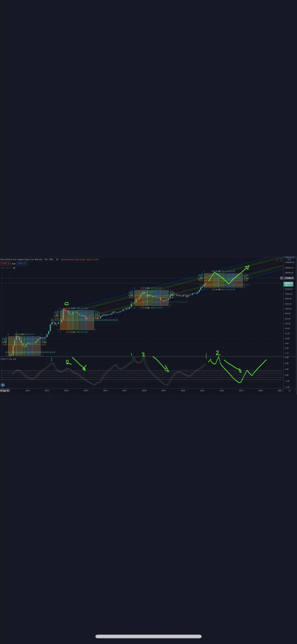Toggle visibility eye icon of LogT indicator
Screen dimensions: 297x644
pyautogui.click(x=14, y=268)
